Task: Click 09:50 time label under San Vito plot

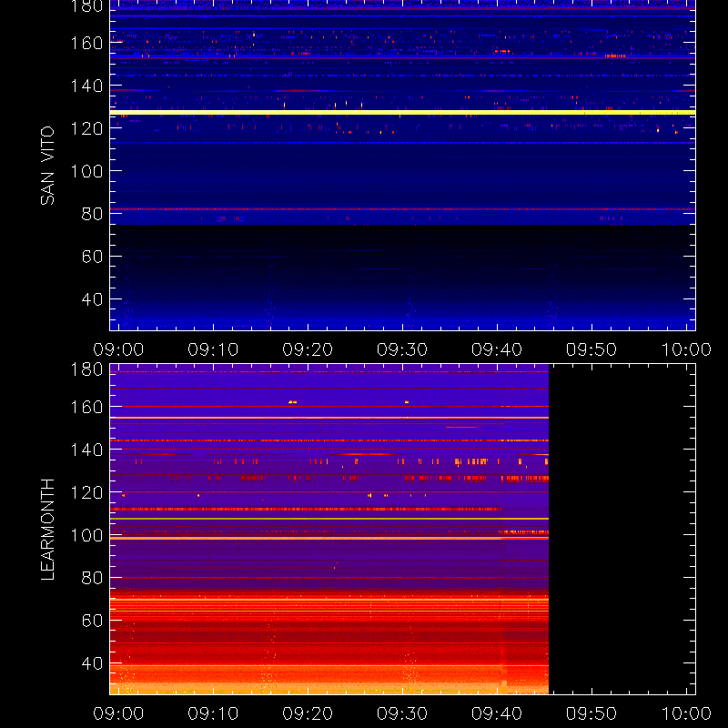Action: click(591, 349)
